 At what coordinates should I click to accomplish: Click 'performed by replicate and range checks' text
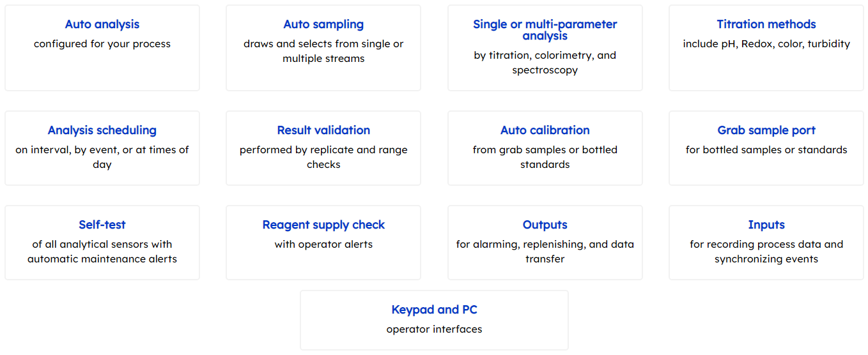coord(323,157)
